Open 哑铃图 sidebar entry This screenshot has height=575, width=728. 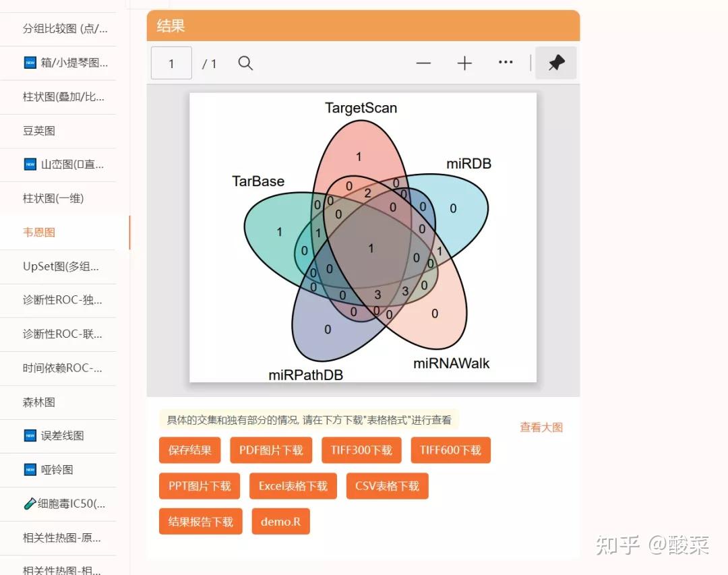point(58,470)
